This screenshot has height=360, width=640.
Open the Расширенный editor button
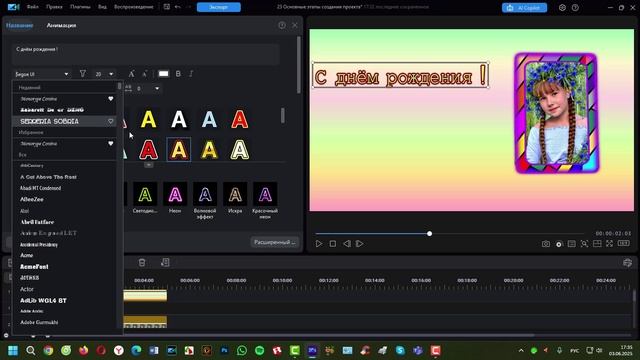(x=275, y=242)
